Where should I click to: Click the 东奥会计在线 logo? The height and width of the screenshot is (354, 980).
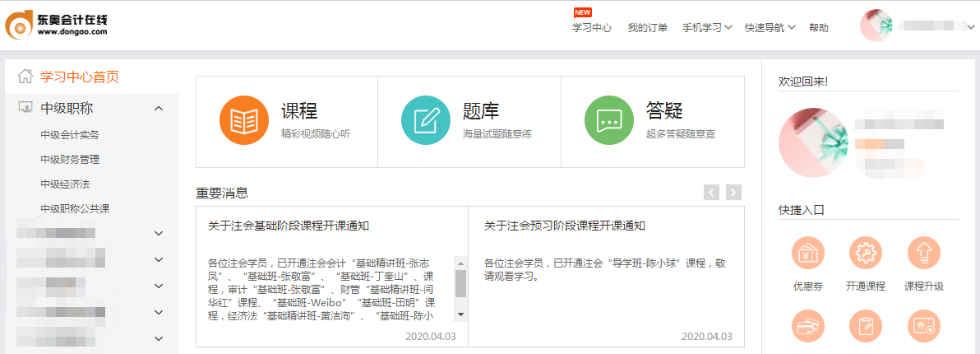(56, 26)
